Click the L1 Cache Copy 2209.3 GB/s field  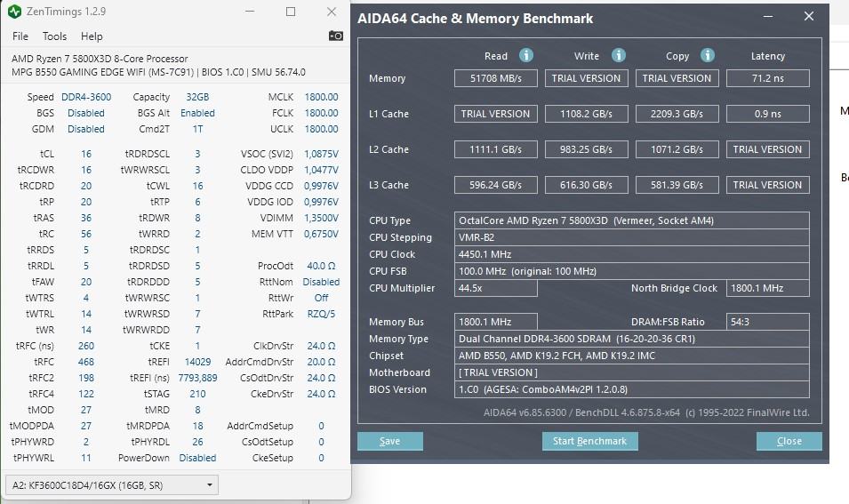[677, 114]
